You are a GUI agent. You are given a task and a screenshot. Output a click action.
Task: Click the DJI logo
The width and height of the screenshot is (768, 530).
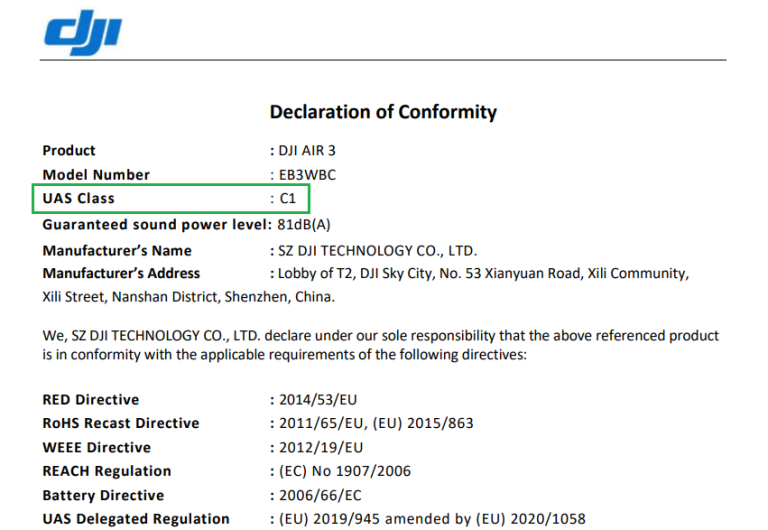coord(83,34)
